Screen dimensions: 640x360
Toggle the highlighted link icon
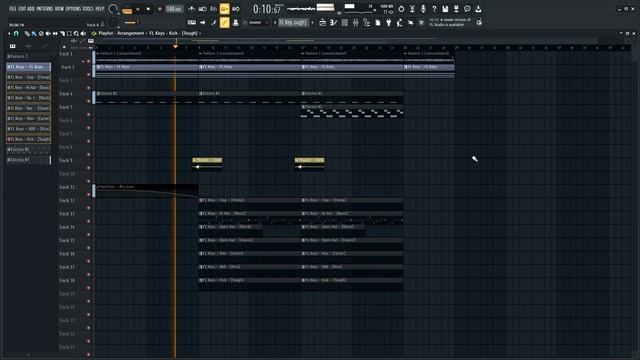coord(224,22)
